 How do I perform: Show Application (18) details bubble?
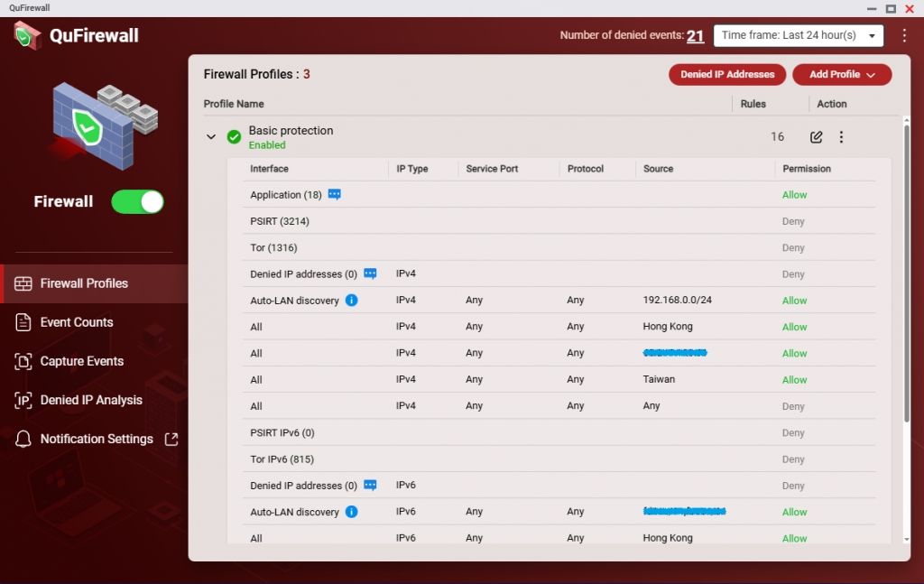click(x=334, y=194)
